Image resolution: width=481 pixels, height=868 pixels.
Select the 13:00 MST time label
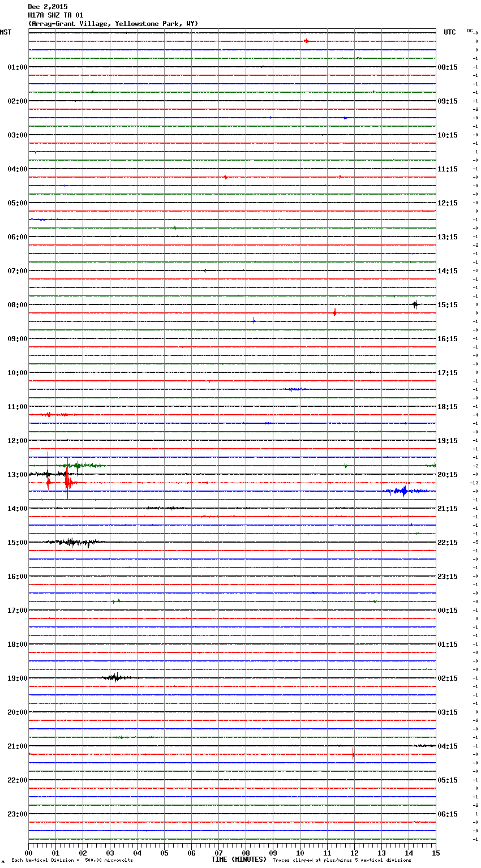[x=18, y=475]
